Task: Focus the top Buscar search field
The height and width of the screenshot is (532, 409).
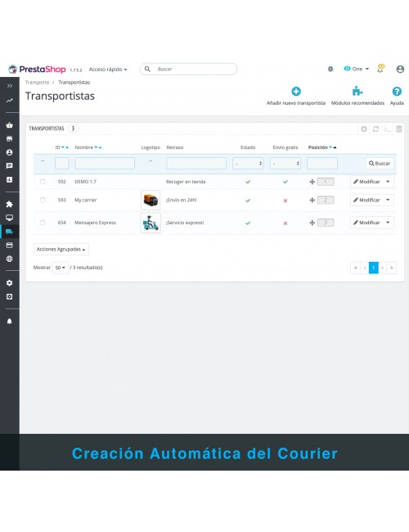Action: click(189, 69)
